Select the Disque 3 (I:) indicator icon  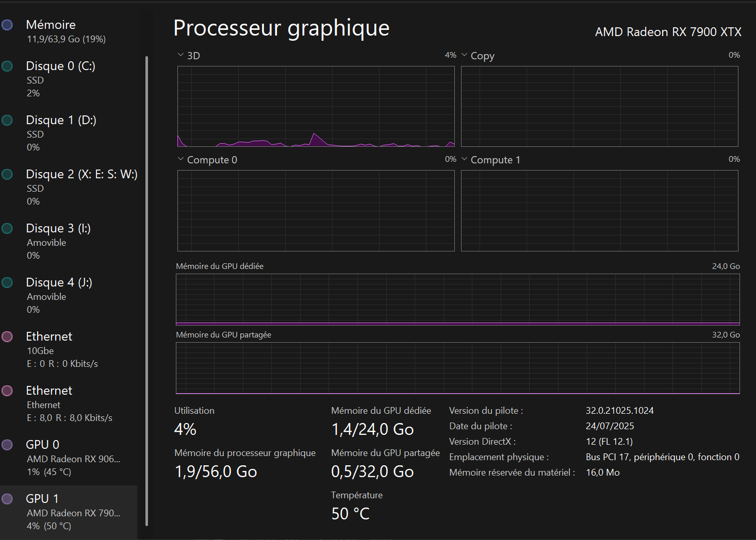[x=7, y=228]
